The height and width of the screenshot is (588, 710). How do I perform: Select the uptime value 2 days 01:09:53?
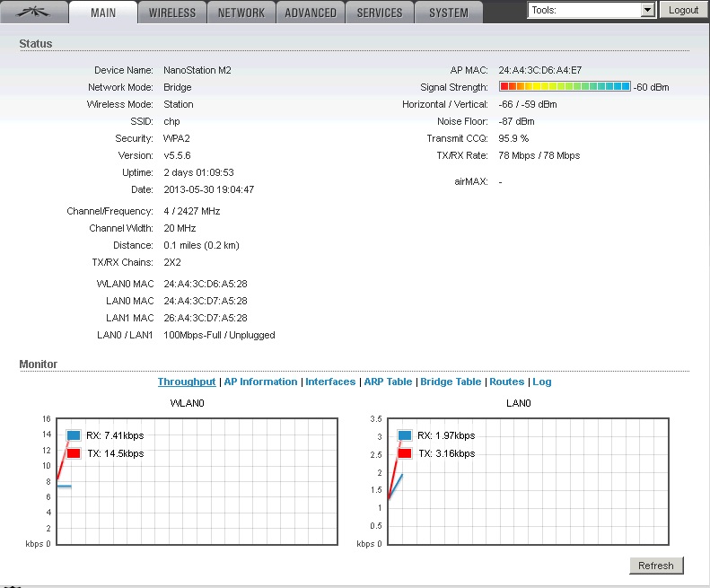(x=198, y=172)
